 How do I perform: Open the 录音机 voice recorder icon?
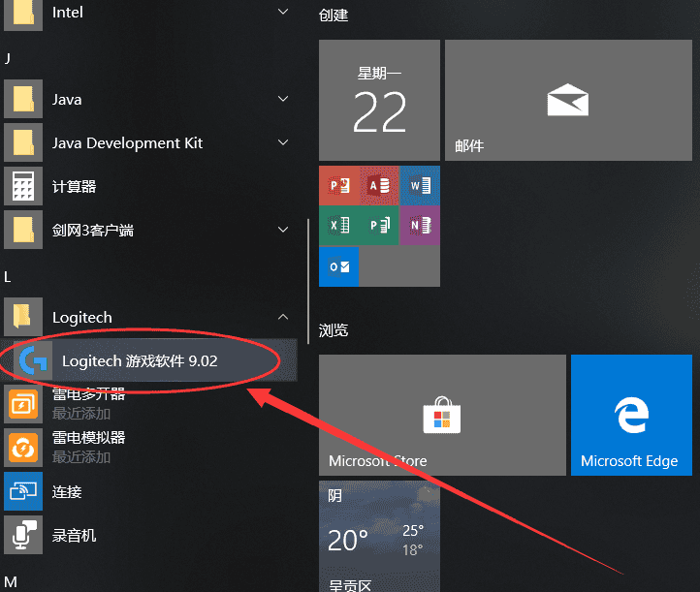pyautogui.click(x=23, y=535)
